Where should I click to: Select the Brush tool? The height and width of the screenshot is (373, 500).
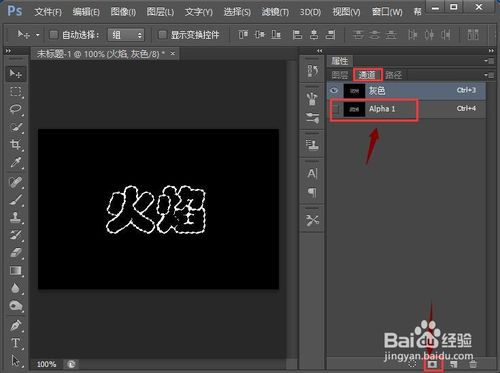[15, 200]
